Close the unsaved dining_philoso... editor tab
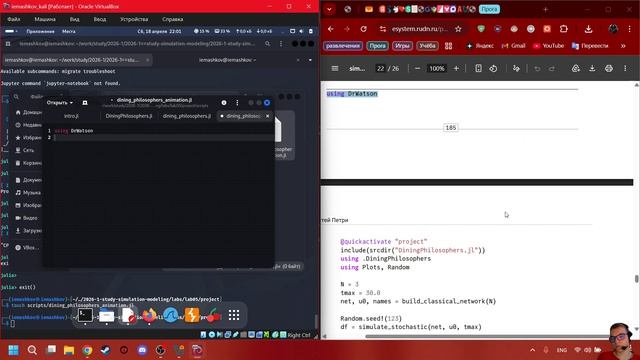This screenshot has width=640, height=360. pyautogui.click(x=267, y=116)
